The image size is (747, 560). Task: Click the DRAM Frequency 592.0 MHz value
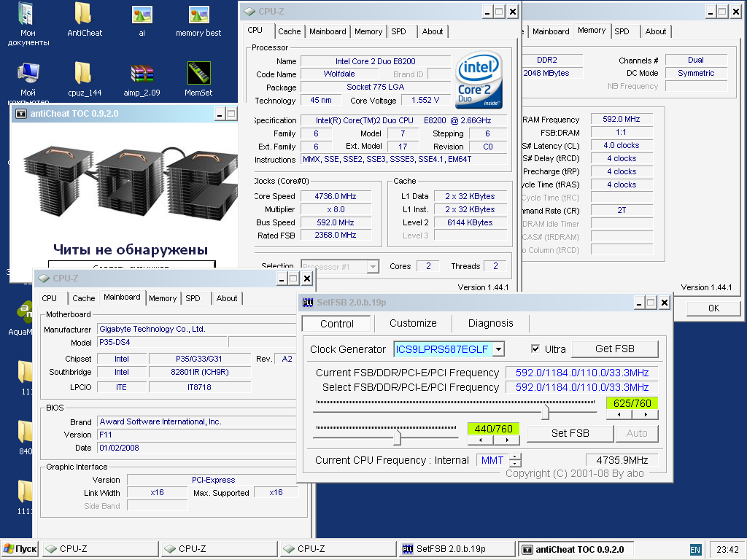pos(622,119)
